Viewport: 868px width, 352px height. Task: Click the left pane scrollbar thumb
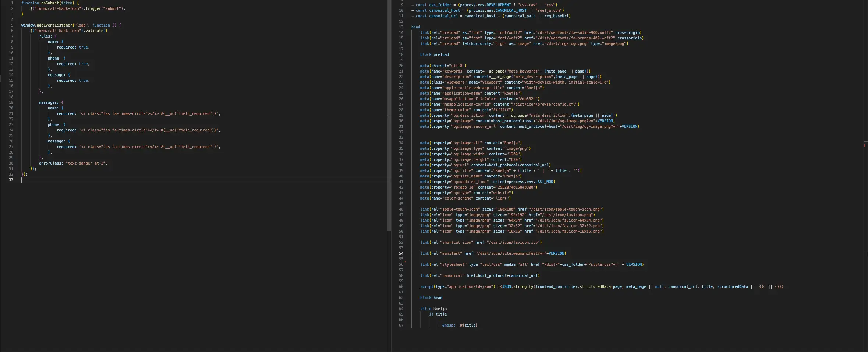(389, 116)
